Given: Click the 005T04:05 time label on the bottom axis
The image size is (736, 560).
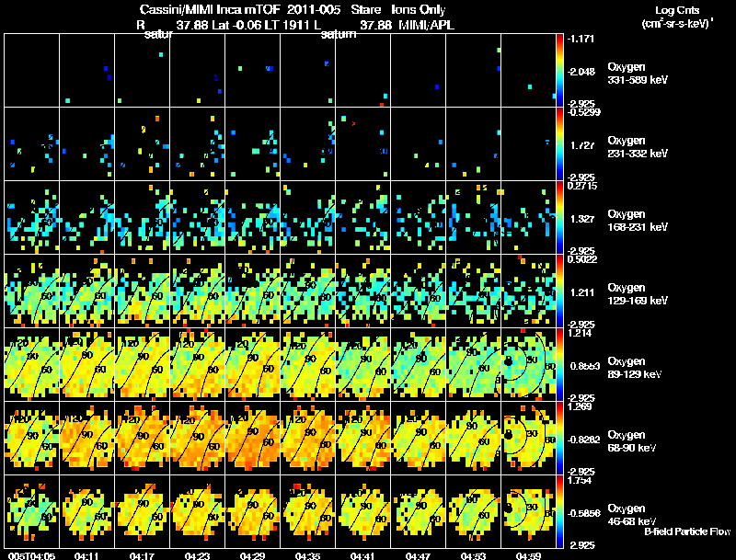Looking at the screenshot, I should 31,556.
